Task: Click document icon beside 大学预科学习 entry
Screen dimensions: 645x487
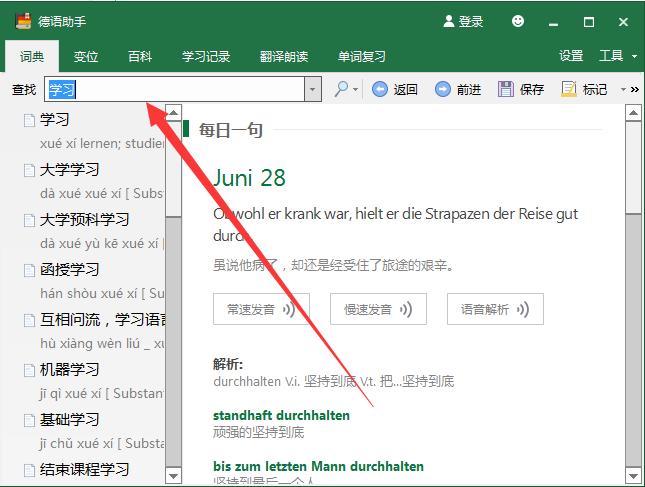Action: pos(29,220)
